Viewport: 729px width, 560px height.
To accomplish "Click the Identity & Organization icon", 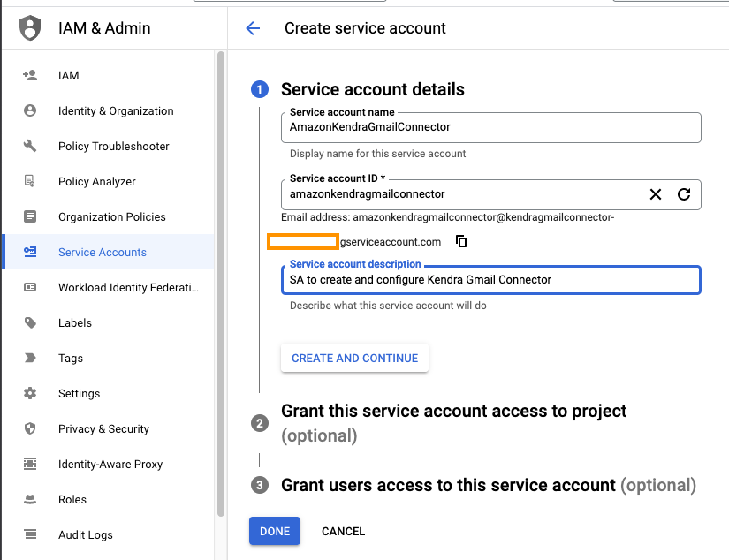I will click(30, 110).
